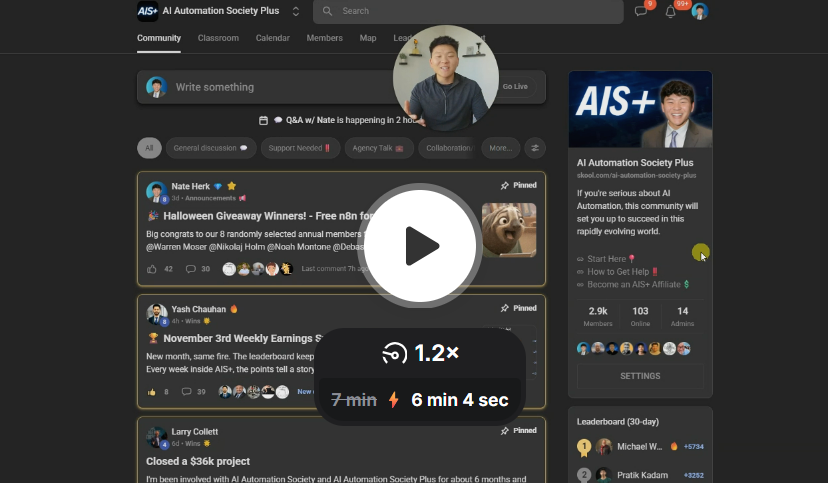Screen dimensions: 828x483
Task: Filter posts by Support Needed
Action: [300, 148]
